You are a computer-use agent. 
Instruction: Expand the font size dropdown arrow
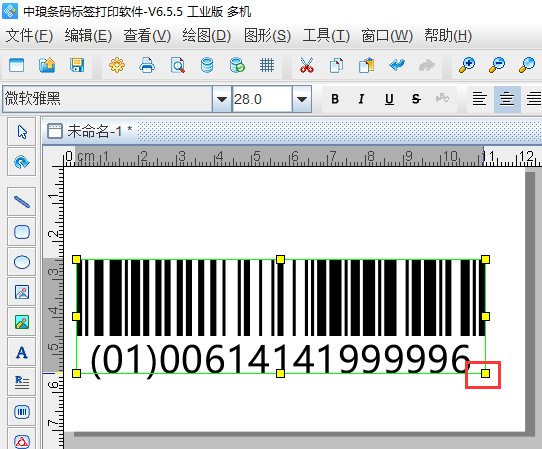[302, 99]
